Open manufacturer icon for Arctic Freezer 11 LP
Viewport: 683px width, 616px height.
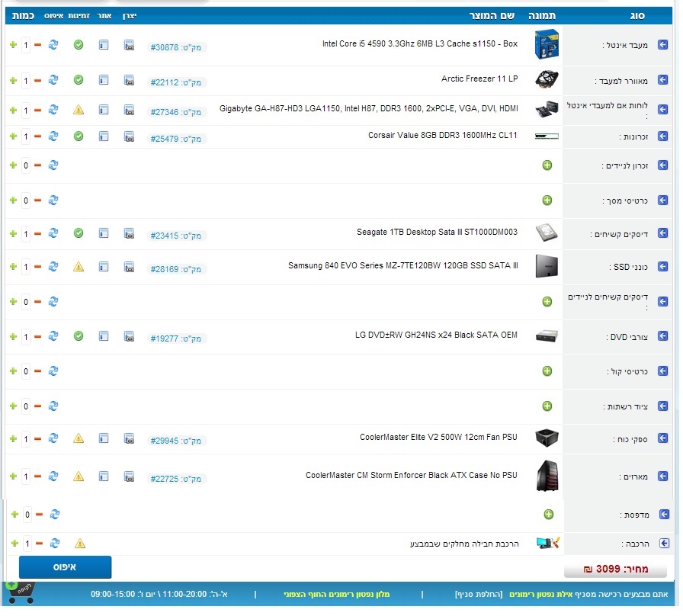coord(129,81)
